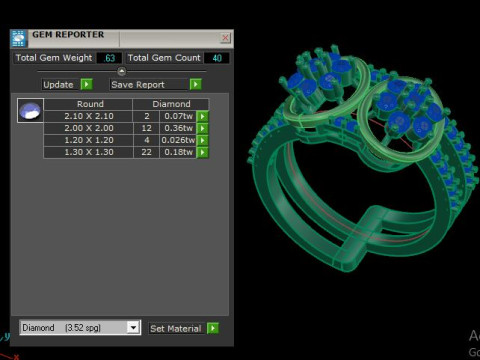Click the 0.36tw weight cell

tap(178, 128)
